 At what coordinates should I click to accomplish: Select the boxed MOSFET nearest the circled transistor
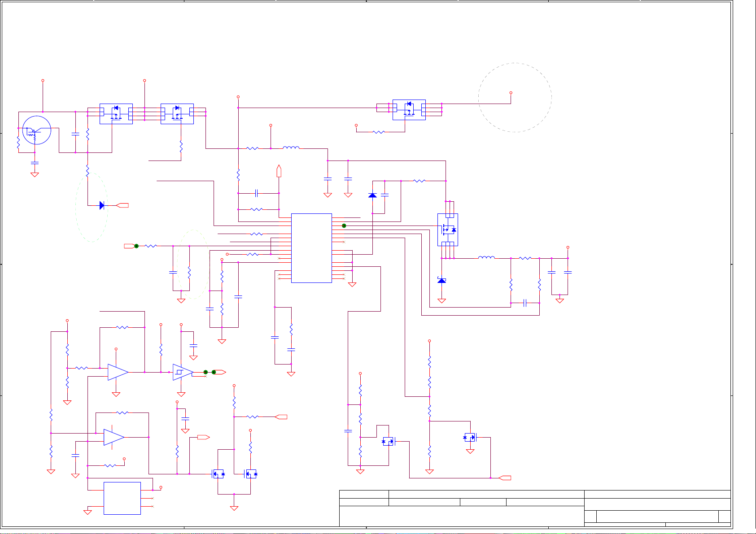[x=116, y=113]
